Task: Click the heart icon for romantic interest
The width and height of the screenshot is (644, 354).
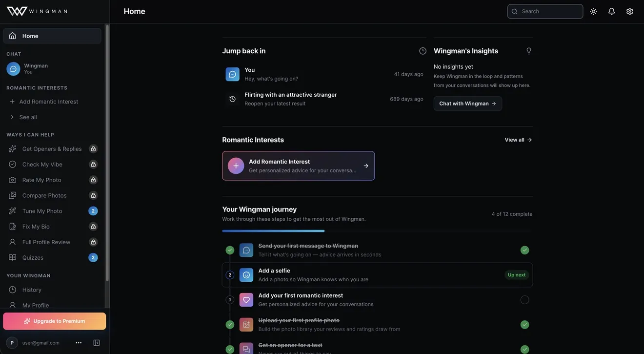Action: (246, 300)
